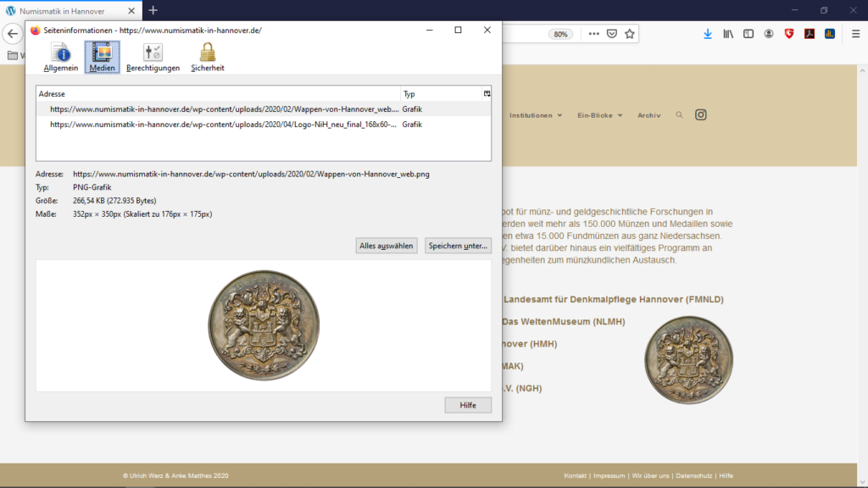The image size is (868, 488).
Task: Click the Alles auswählen button
Action: coord(387,246)
